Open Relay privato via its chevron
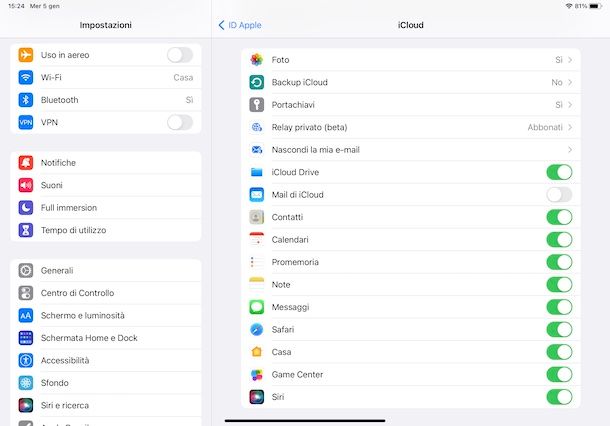Image resolution: width=610 pixels, height=426 pixels. (x=570, y=127)
